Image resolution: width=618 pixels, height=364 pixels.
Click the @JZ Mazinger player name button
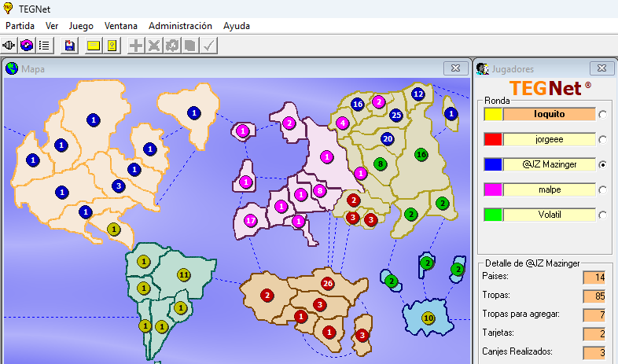pyautogui.click(x=550, y=164)
